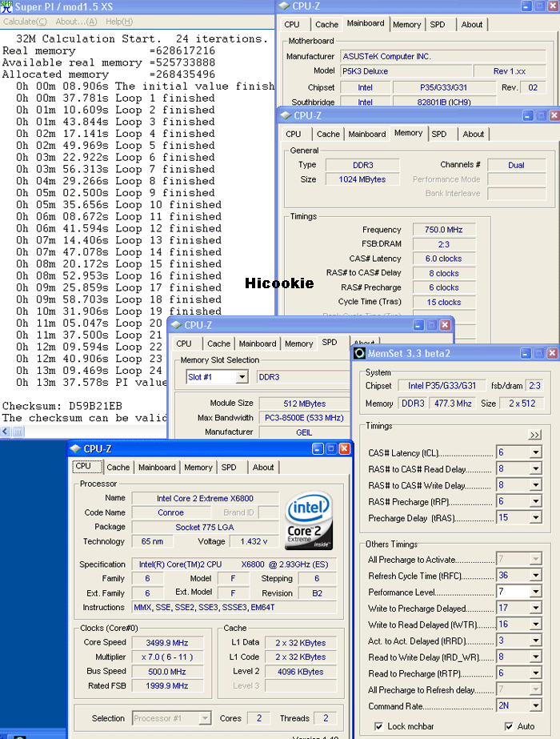Open Super PI Calculate menu
Image resolution: width=560 pixels, height=739 pixels.
(25, 22)
